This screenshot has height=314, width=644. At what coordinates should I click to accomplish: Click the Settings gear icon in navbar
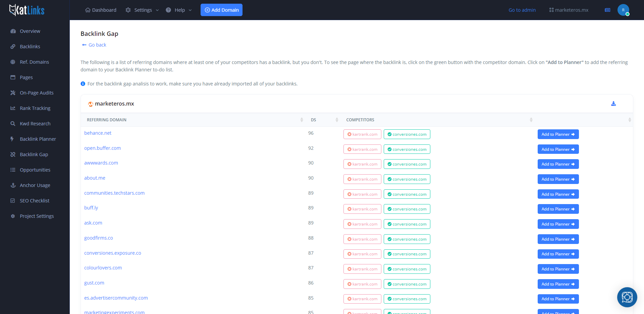tap(128, 10)
